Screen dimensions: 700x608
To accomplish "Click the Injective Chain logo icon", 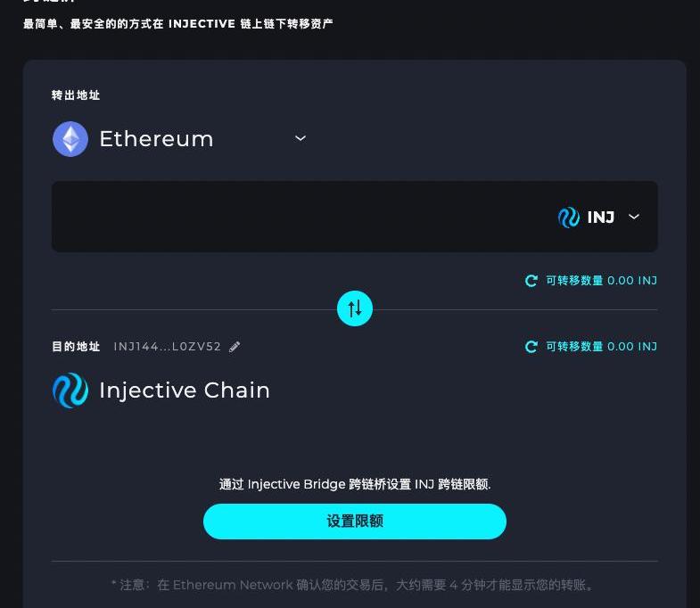I will [x=70, y=390].
